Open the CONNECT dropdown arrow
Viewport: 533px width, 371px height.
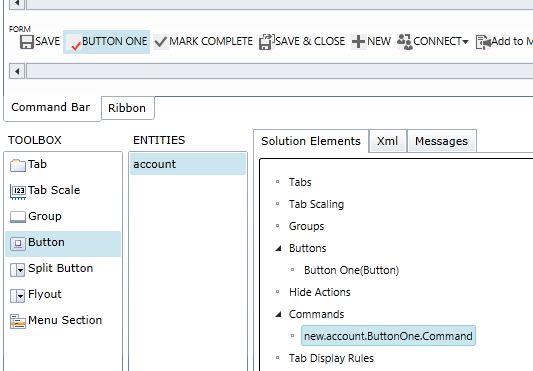465,42
